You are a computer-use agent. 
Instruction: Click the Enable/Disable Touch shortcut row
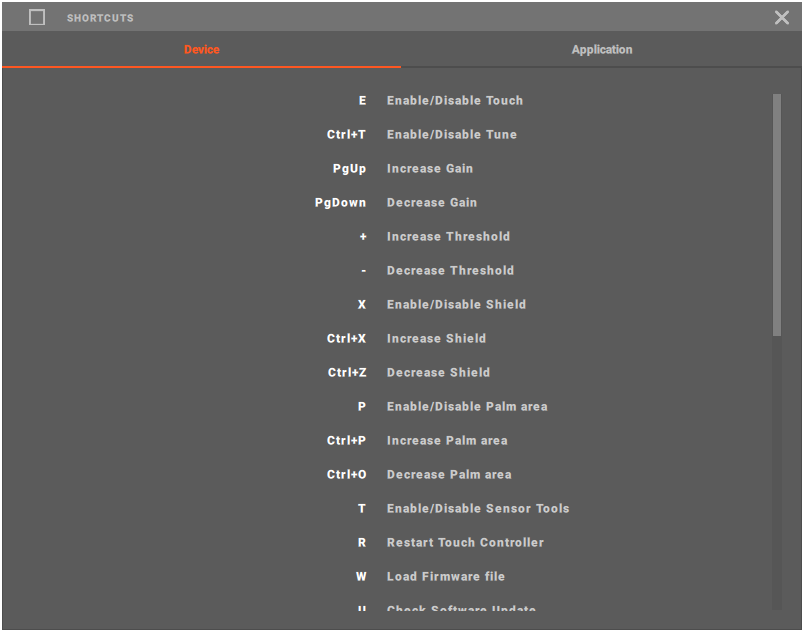pyautogui.click(x=454, y=101)
